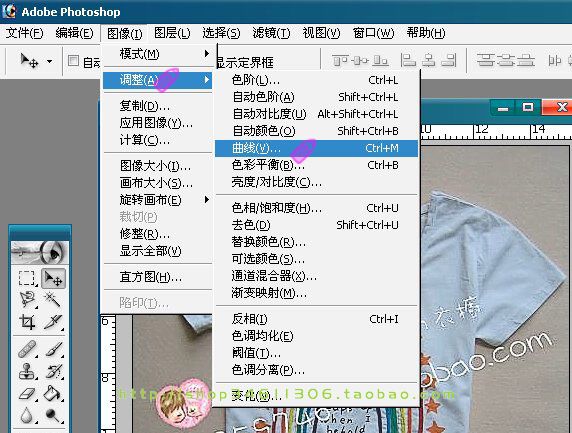The height and width of the screenshot is (433, 572).
Task: Open the 编辑(E) menu
Action: (74, 33)
